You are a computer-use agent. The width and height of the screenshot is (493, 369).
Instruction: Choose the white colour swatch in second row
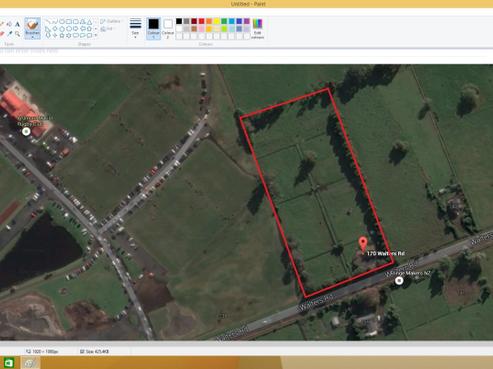179,29
